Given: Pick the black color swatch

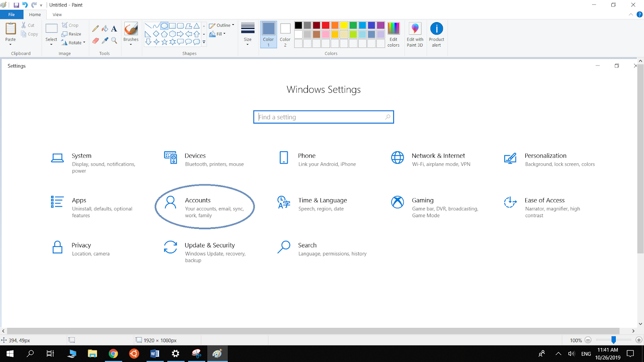Looking at the screenshot, I should (x=298, y=25).
